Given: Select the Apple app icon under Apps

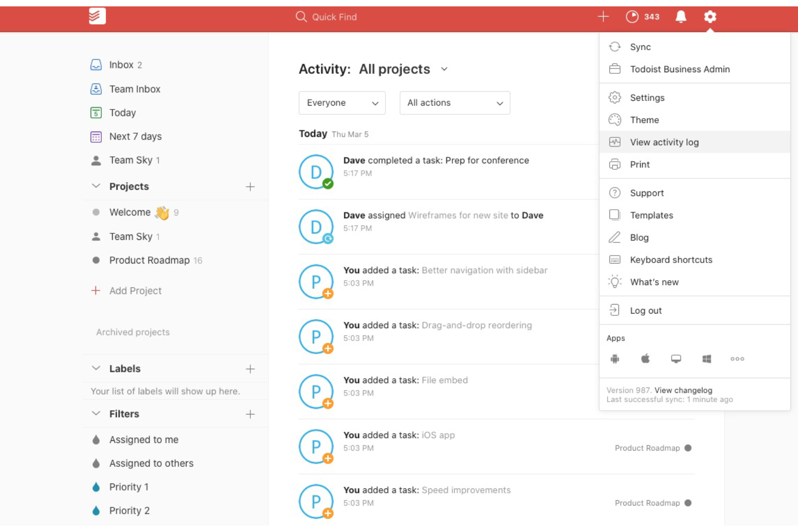Looking at the screenshot, I should (x=645, y=358).
